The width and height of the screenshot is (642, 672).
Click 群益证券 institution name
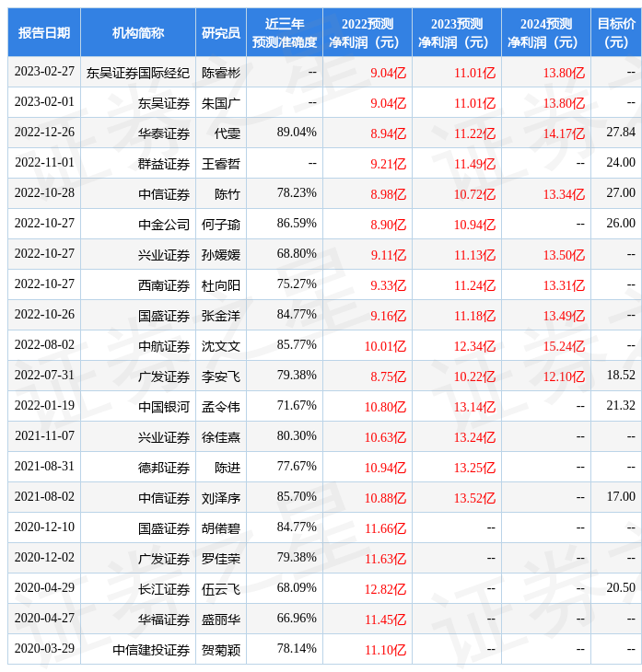pos(164,164)
